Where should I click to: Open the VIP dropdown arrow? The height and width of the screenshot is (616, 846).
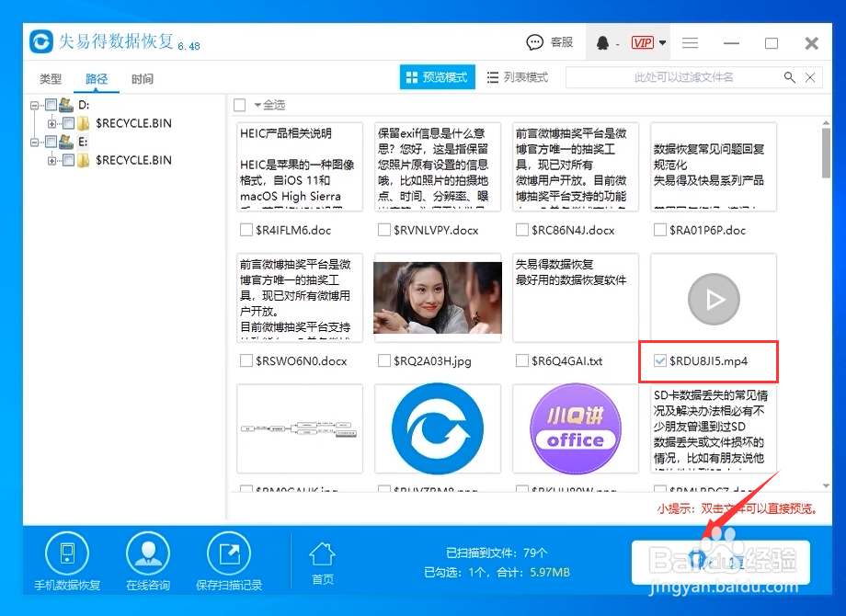click(x=663, y=41)
